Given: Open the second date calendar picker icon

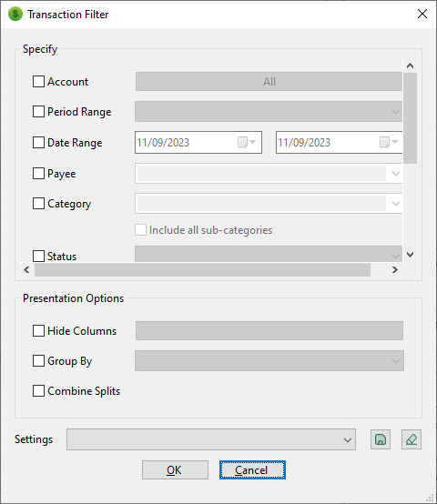Looking at the screenshot, I should pyautogui.click(x=389, y=142).
